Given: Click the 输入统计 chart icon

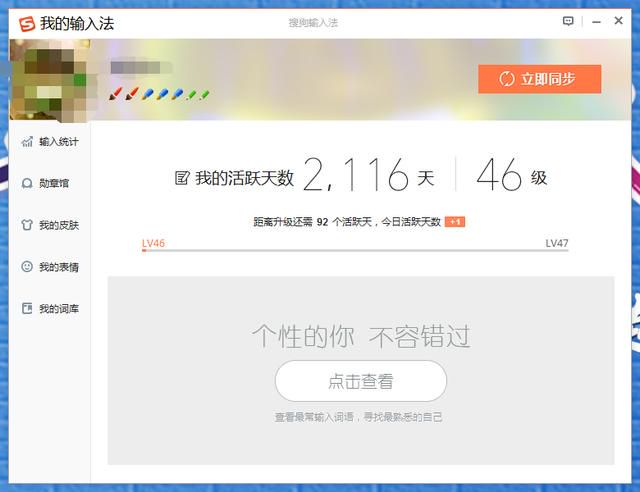Looking at the screenshot, I should (x=27, y=142).
